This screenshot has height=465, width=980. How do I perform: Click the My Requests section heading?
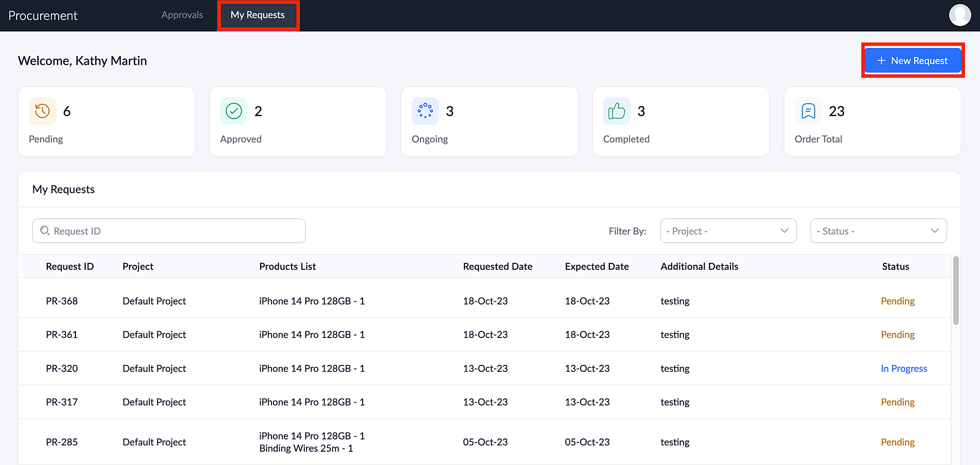pyautogui.click(x=64, y=189)
